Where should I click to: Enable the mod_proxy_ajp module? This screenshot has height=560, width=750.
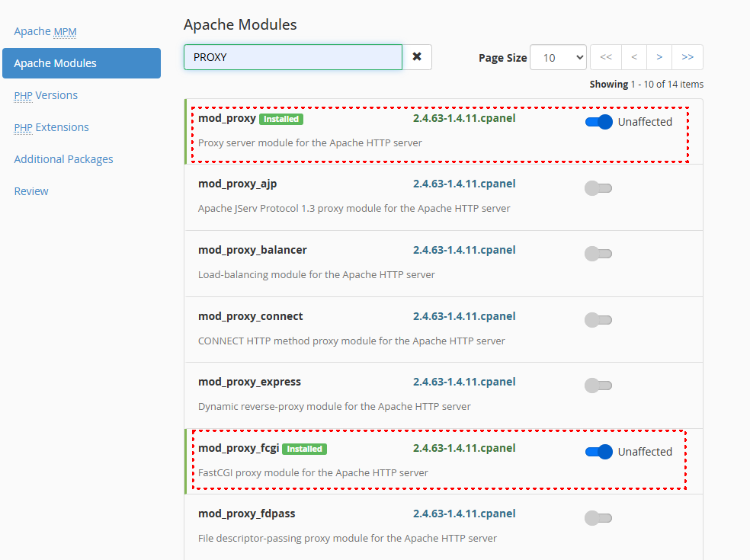click(598, 188)
